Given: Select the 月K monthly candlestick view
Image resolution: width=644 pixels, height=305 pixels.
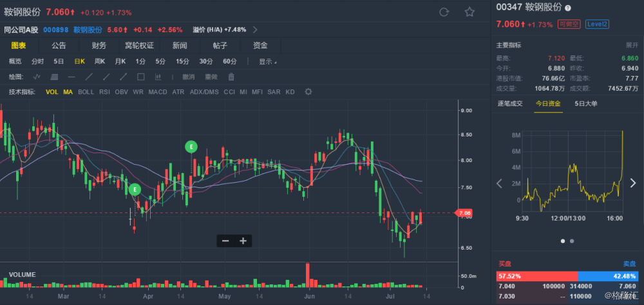Looking at the screenshot, I should click(120, 62).
